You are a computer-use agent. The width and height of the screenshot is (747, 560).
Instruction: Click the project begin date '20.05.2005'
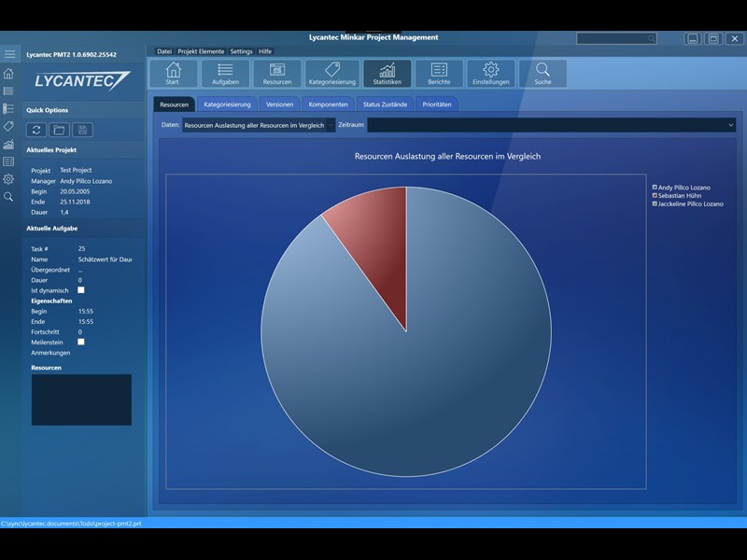75,191
